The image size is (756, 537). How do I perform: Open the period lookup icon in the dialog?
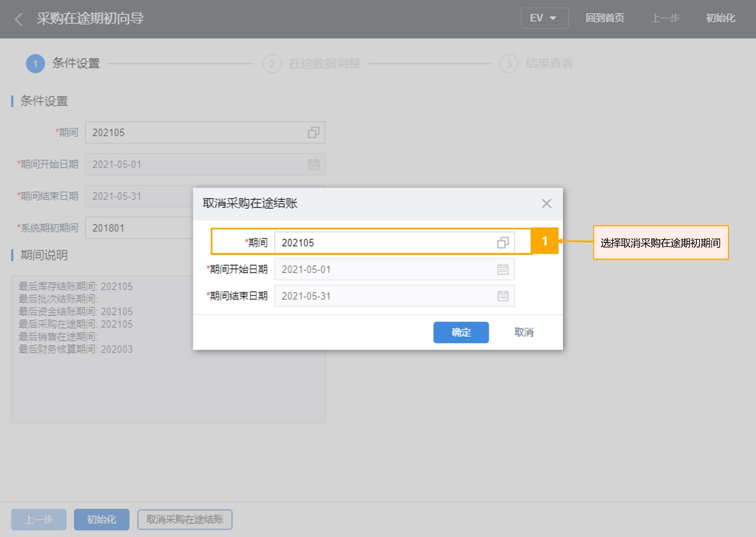(x=502, y=242)
